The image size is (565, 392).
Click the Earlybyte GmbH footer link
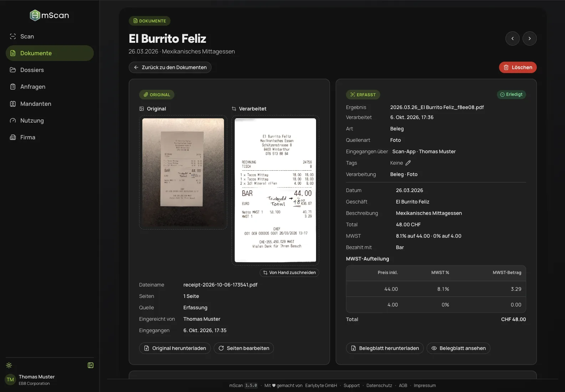(x=321, y=386)
